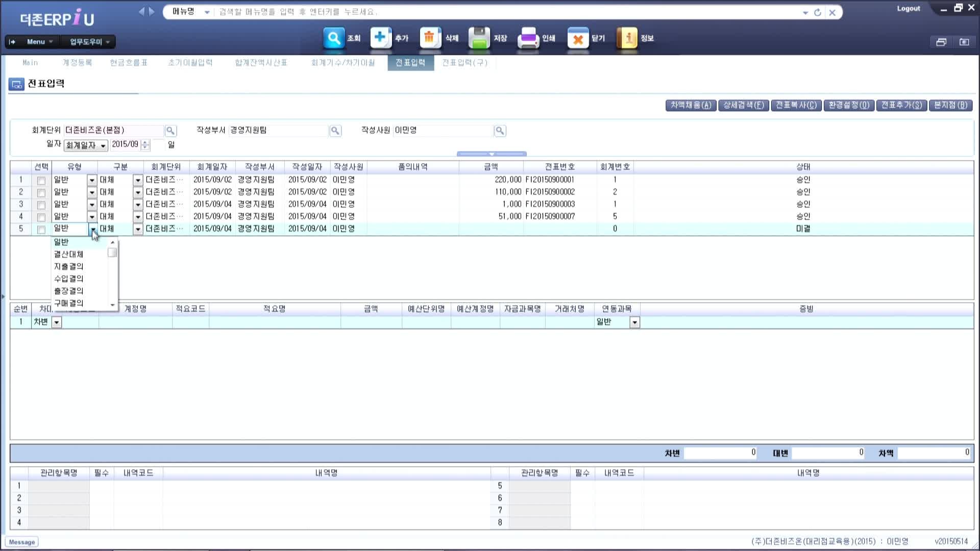Click the 저장 save toolbar icon
Screen dimensions: 980x551
tap(479, 38)
